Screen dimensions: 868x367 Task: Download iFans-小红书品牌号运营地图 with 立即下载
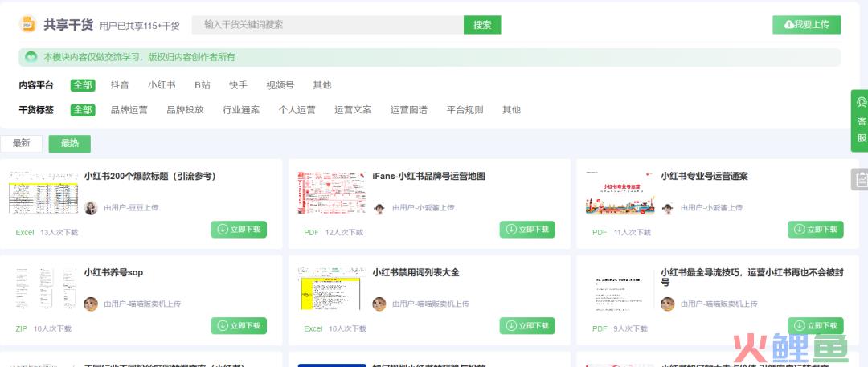(x=527, y=230)
